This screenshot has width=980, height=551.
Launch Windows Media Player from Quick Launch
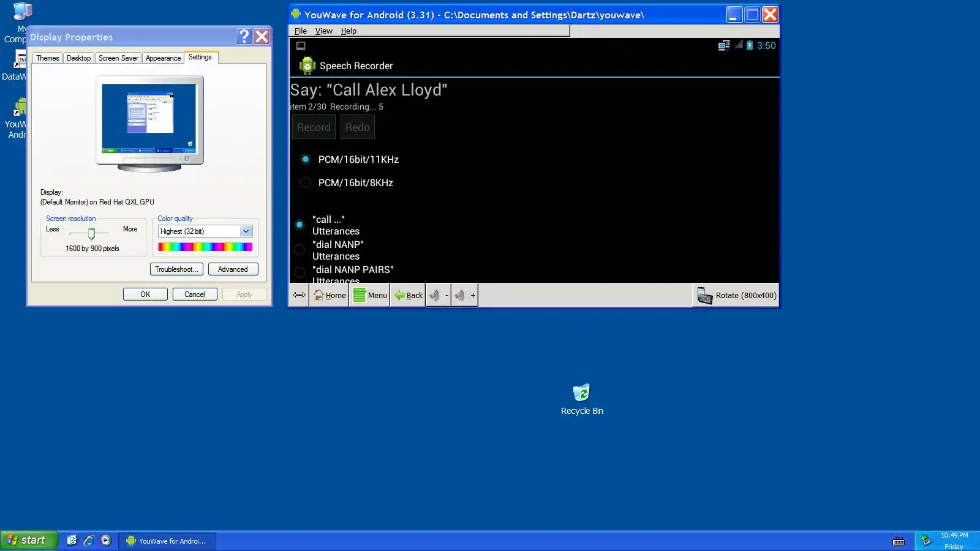pos(106,540)
